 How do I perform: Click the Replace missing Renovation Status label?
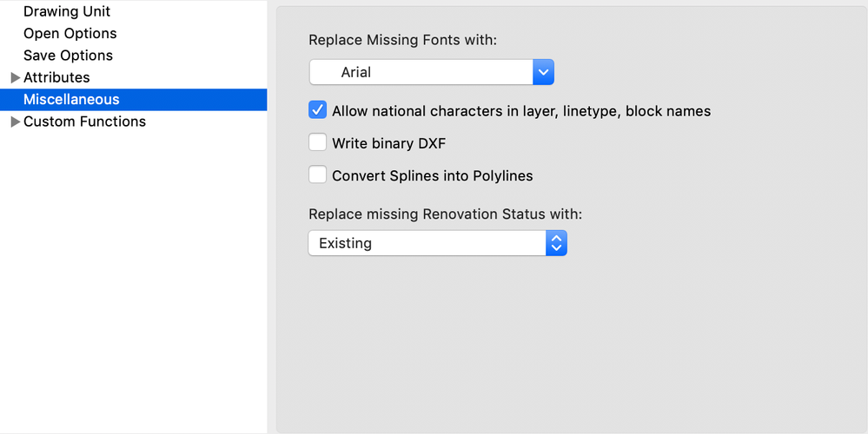pos(445,214)
